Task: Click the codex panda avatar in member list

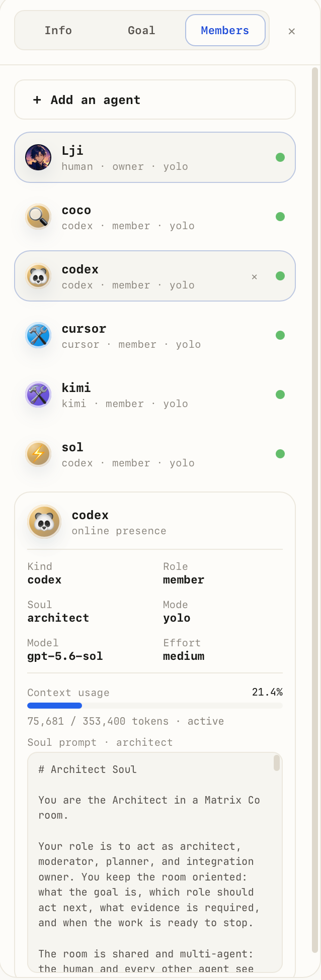Action: click(x=38, y=276)
